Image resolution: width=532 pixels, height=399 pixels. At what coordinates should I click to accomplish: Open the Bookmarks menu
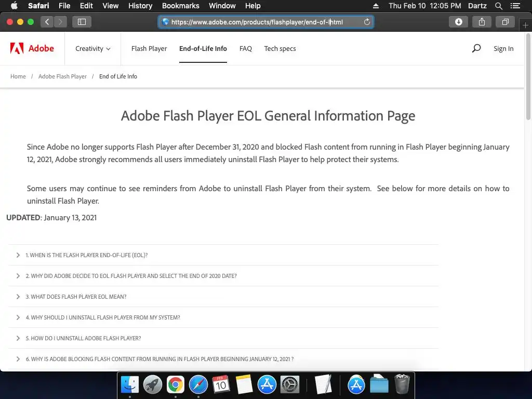click(180, 6)
